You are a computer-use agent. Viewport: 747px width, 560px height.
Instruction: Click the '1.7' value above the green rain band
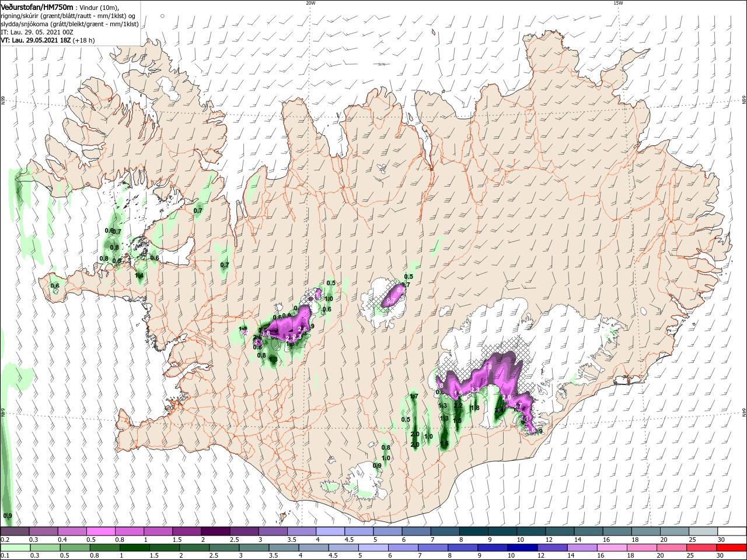(x=414, y=397)
